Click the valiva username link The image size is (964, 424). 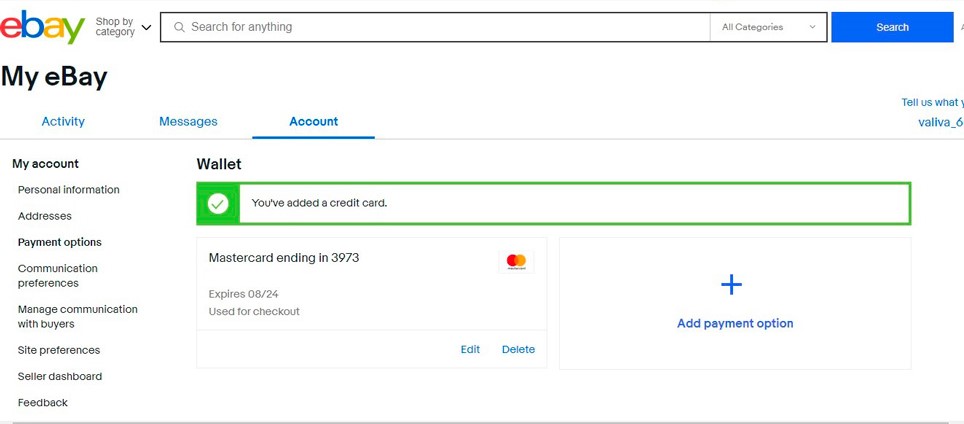pos(941,122)
